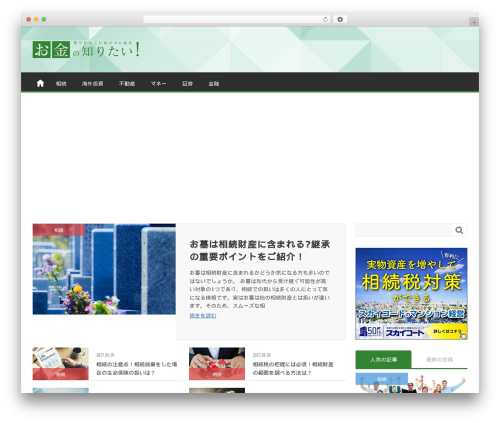
Task: Open the 不動産 navigation menu item
Action: [127, 84]
